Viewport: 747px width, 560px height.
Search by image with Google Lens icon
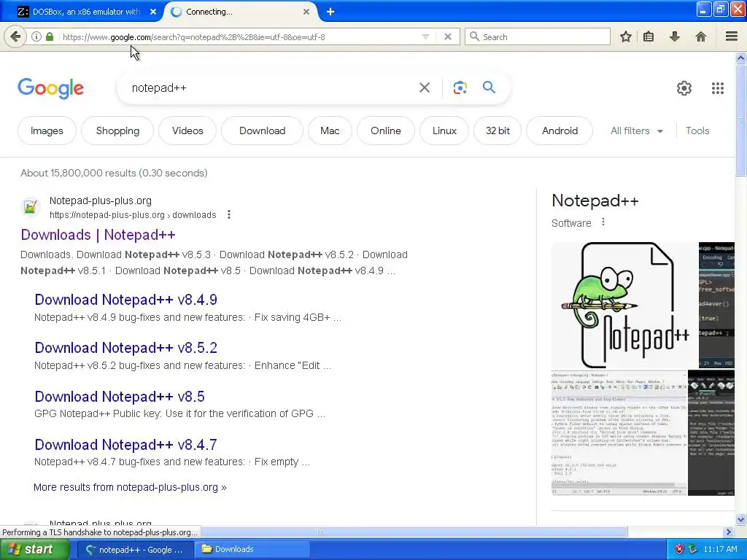[460, 87]
